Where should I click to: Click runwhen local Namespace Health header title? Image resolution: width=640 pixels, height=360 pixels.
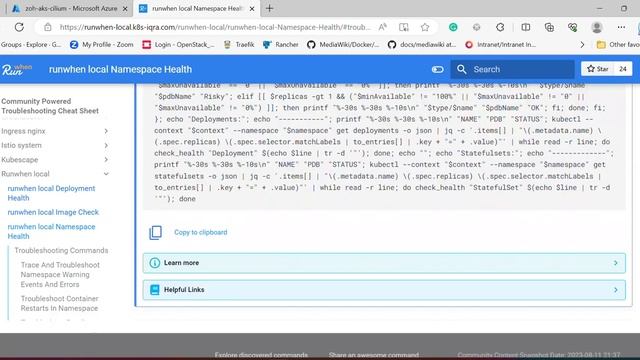click(120, 69)
